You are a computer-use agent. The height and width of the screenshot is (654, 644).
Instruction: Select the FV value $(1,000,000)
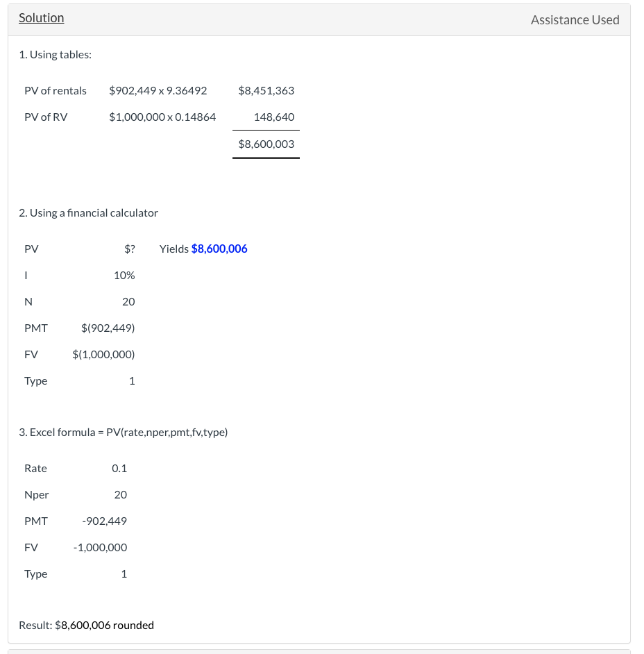tap(103, 354)
